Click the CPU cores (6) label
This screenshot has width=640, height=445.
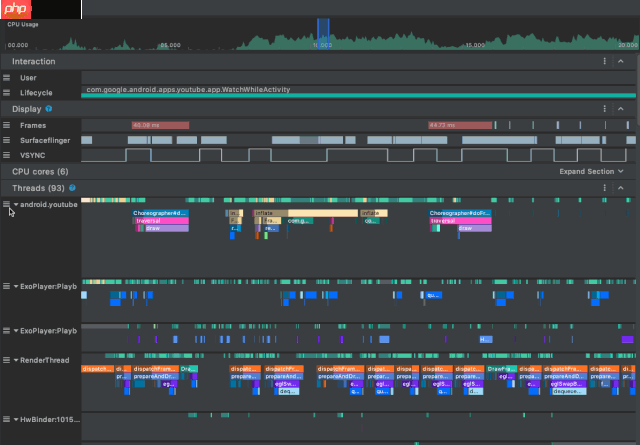40,171
